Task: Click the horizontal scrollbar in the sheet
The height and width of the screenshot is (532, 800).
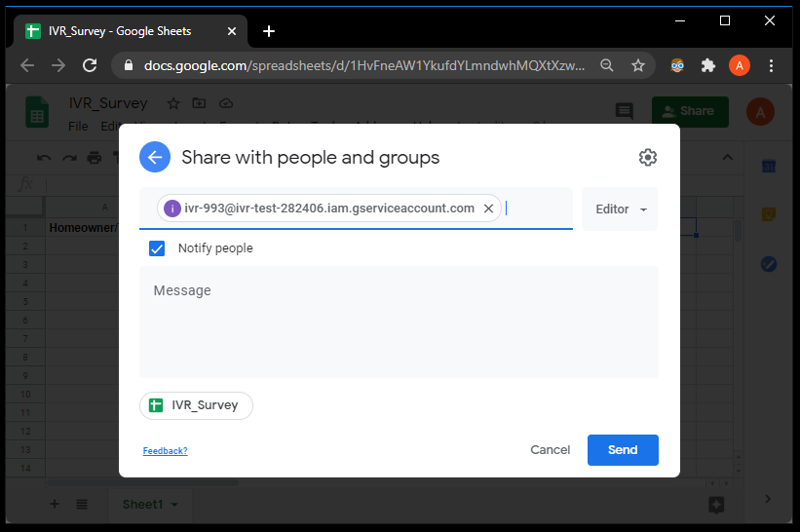Action: click(143, 482)
